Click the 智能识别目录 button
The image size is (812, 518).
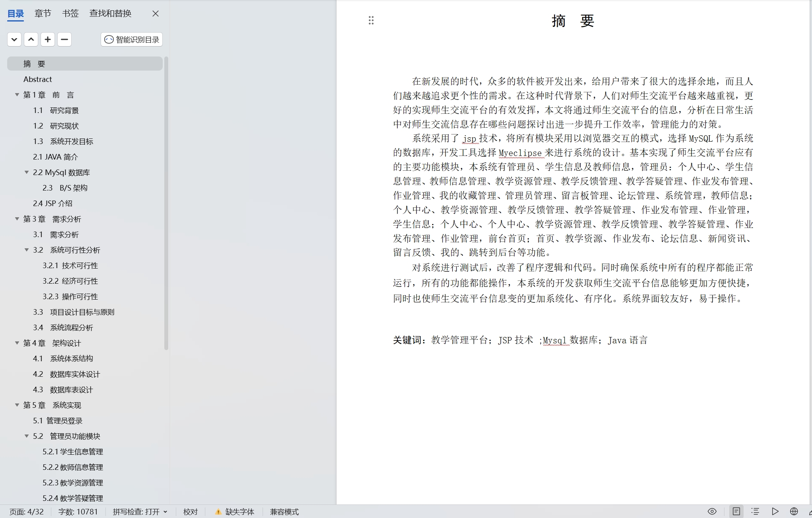[132, 39]
